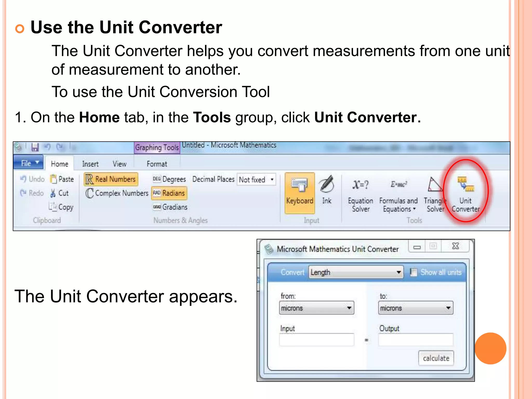Viewport: 532px width, 399px height.
Task: Click the Output value field
Action: coord(416,340)
